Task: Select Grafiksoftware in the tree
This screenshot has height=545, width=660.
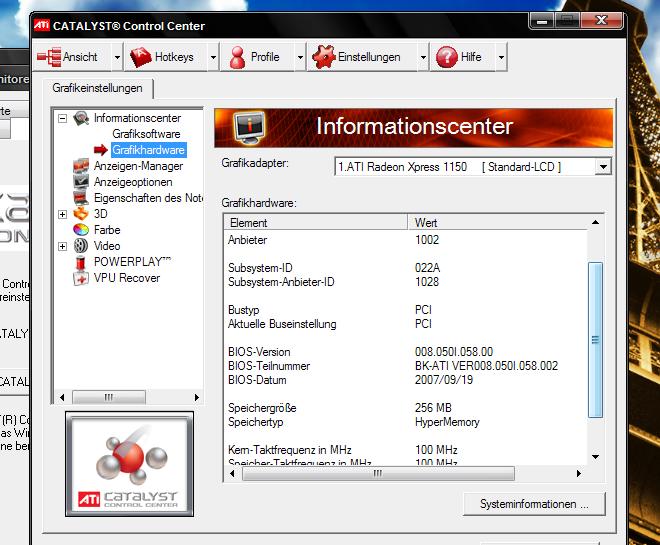Action: coord(146,134)
